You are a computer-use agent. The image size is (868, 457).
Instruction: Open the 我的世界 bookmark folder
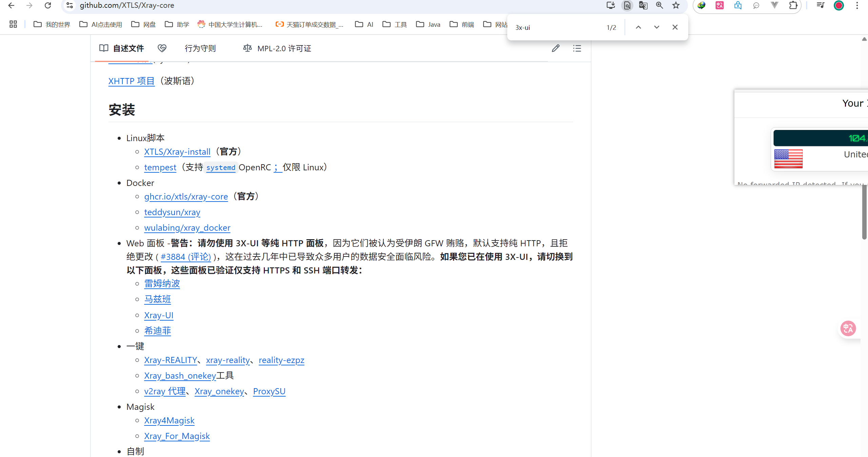point(52,24)
